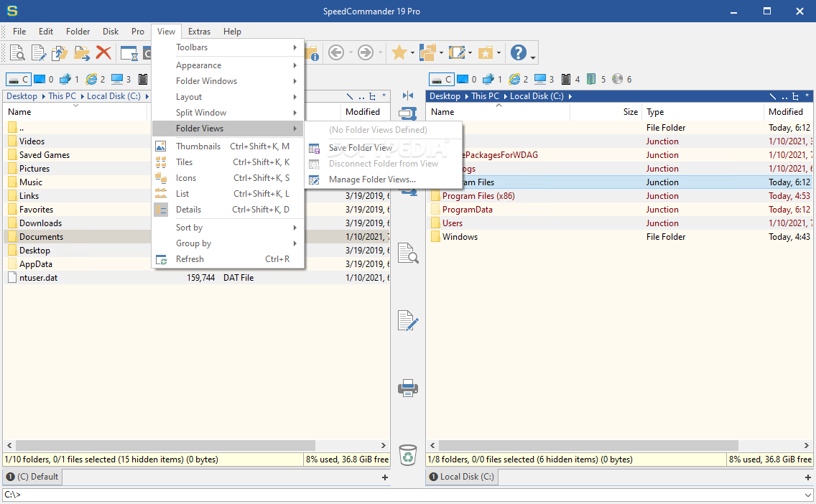Add new tab in left panel
This screenshot has width=816, height=504.
click(385, 477)
